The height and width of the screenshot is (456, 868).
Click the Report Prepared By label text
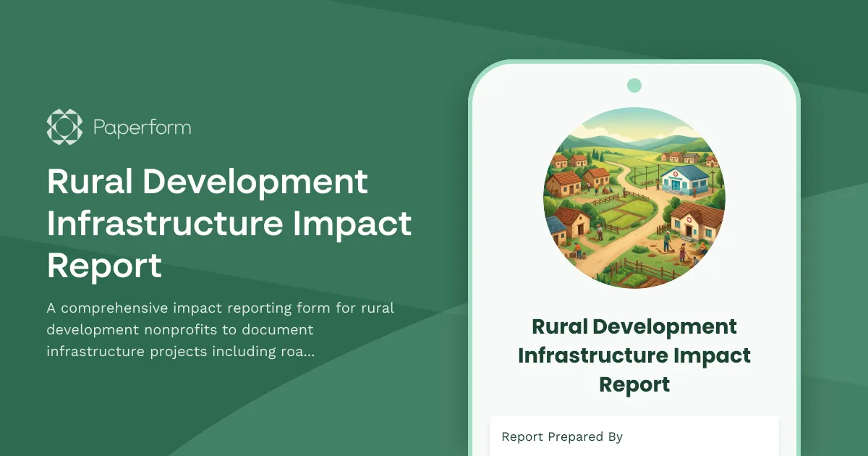coord(562,437)
